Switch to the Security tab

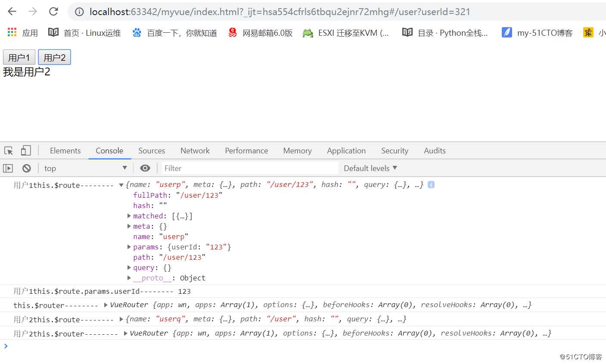pos(395,151)
